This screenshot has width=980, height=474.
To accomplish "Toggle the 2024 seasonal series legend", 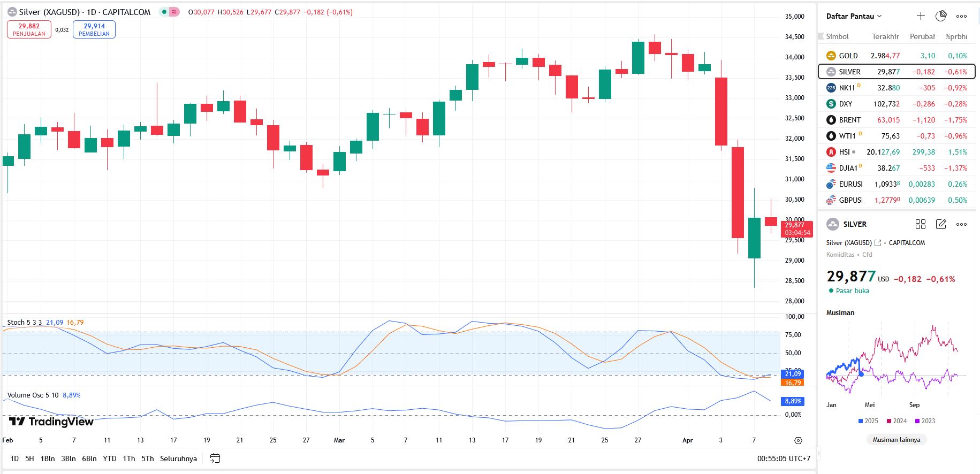I will pos(896,421).
